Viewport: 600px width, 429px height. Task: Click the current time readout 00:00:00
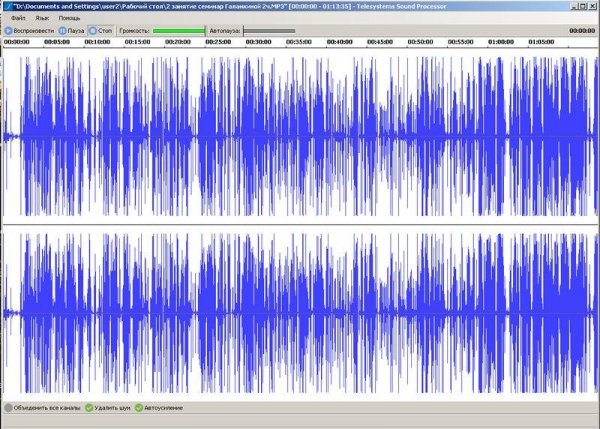582,31
